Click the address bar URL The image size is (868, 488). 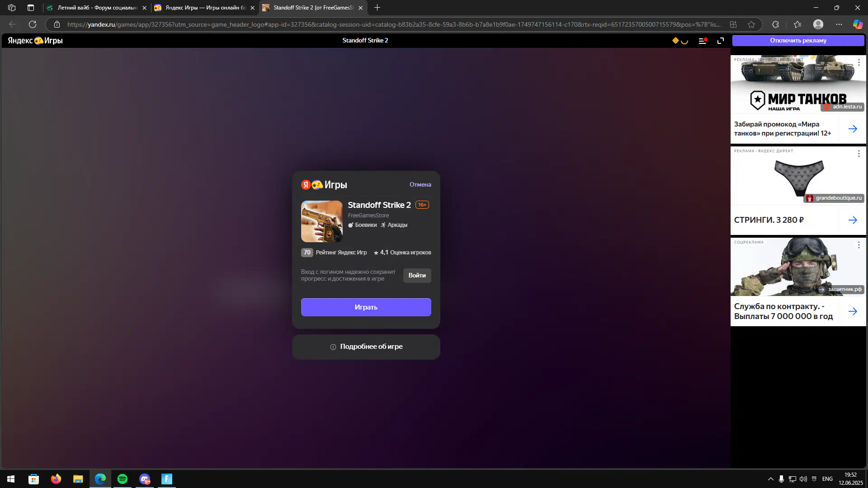coord(393,24)
